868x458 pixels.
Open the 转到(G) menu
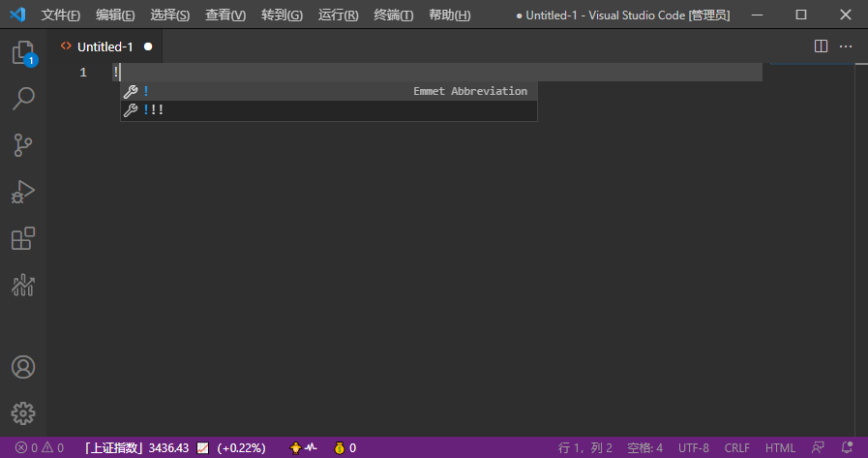[x=282, y=15]
